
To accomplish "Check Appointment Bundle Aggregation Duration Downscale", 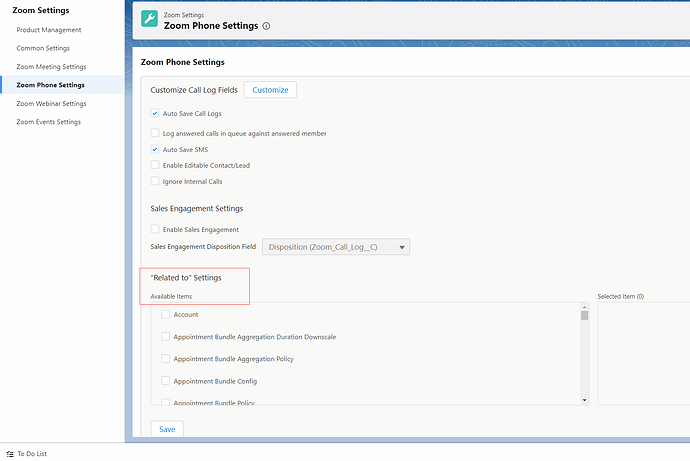I will point(165,337).
